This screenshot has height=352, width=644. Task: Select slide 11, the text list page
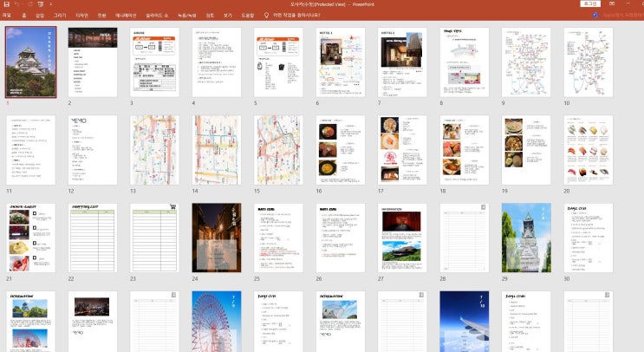tap(31, 150)
